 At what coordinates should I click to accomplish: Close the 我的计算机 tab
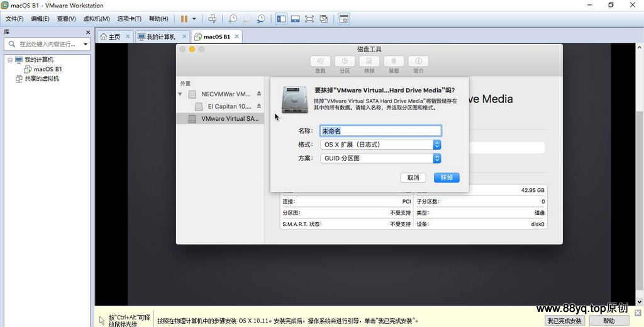click(184, 36)
